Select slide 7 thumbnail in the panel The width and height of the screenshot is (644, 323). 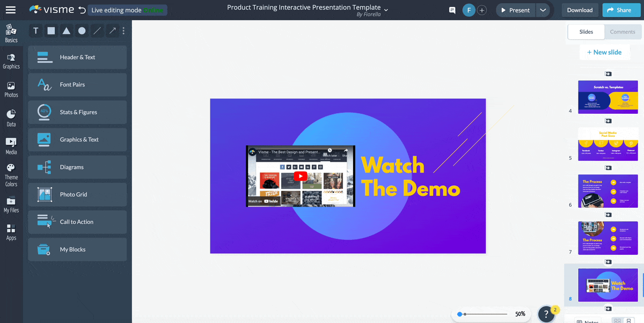click(x=608, y=238)
